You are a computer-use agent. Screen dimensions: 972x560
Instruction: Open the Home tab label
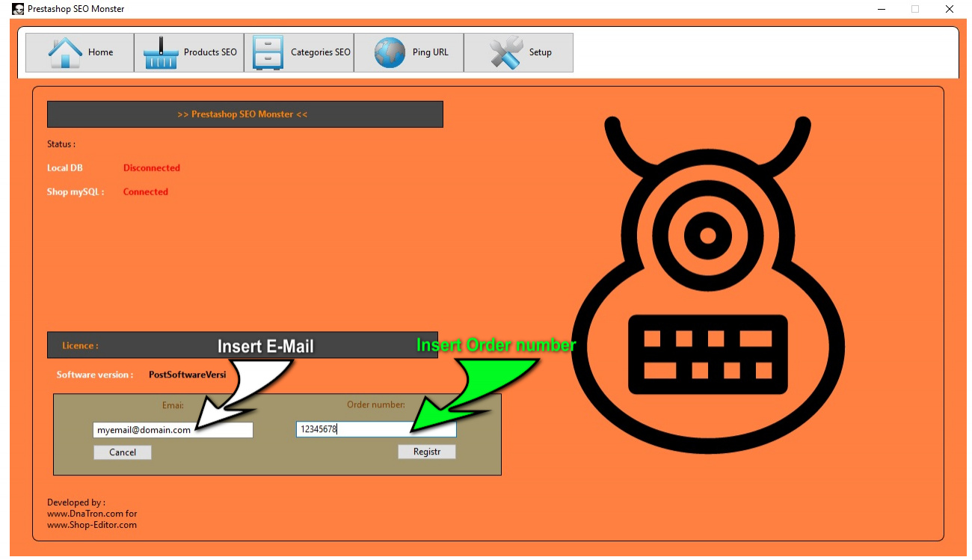point(101,52)
